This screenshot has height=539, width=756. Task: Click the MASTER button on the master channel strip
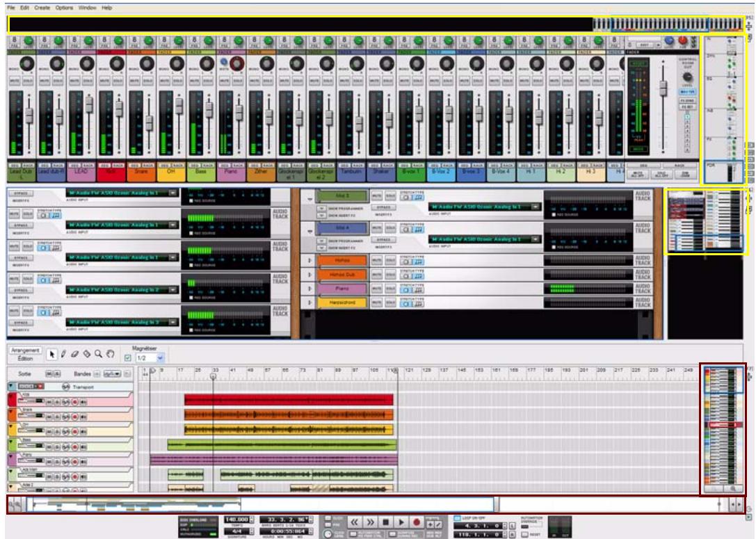tap(687, 92)
